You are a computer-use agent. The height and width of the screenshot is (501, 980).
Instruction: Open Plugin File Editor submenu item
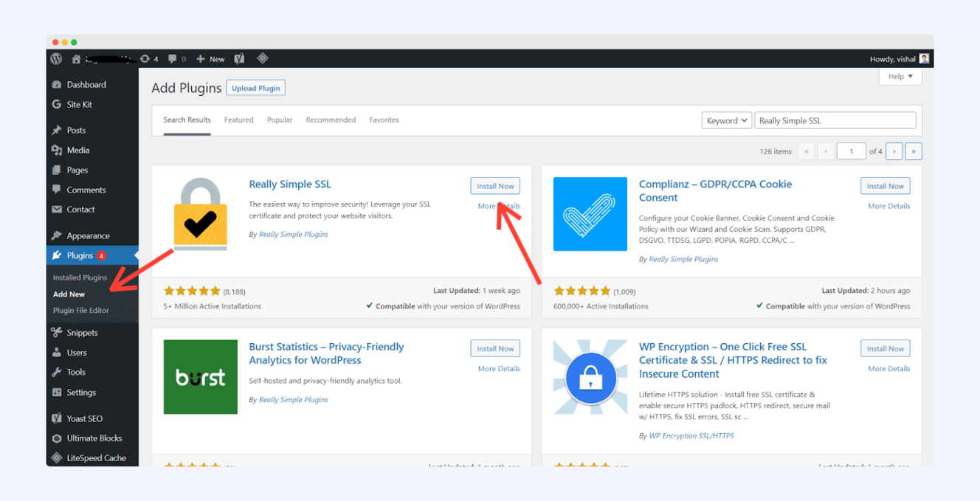80,311
